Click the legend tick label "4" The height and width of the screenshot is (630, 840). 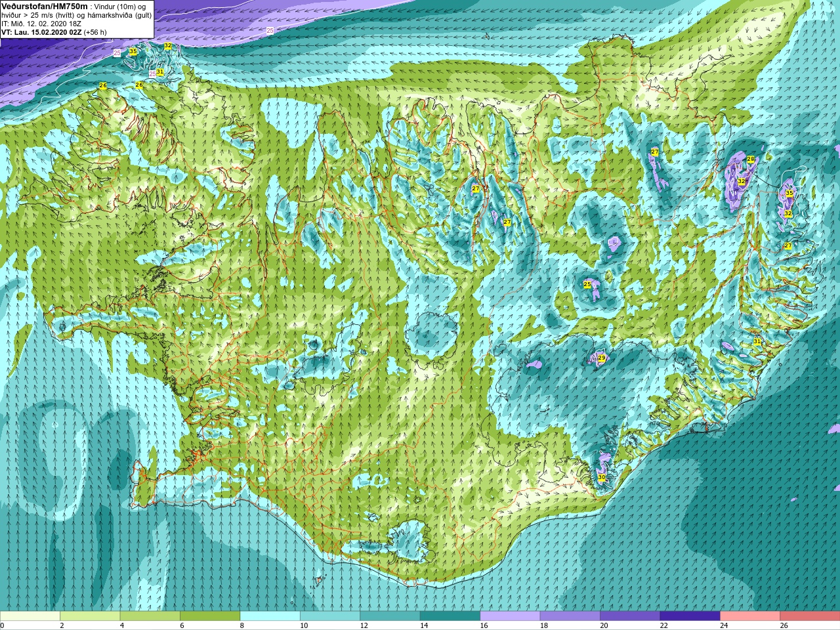[x=122, y=625]
